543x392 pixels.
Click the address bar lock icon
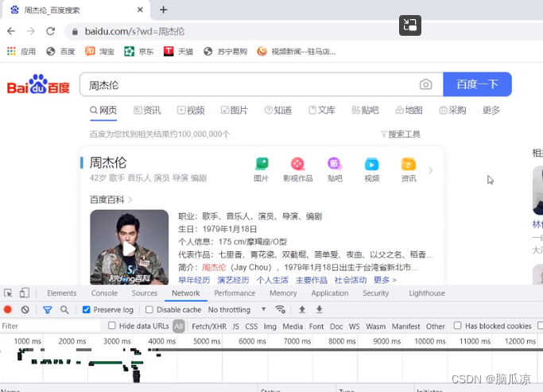75,32
